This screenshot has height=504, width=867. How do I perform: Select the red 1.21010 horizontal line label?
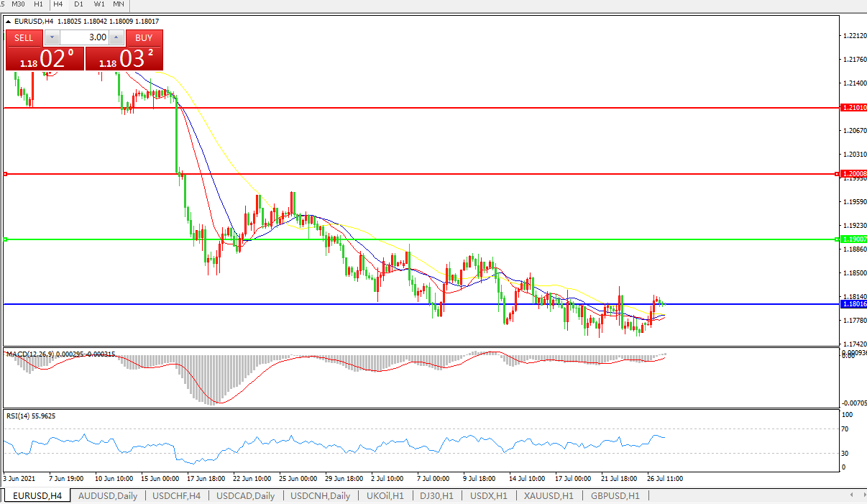point(853,108)
